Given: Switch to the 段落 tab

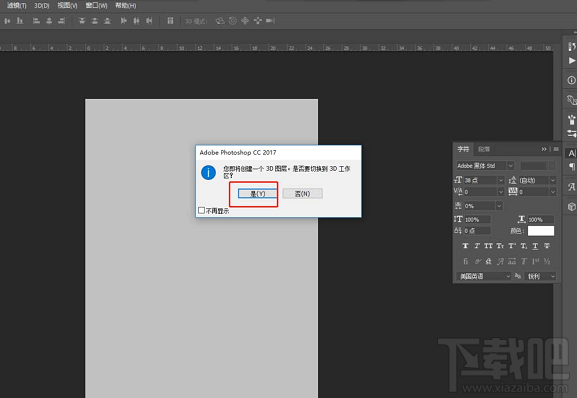Looking at the screenshot, I should pyautogui.click(x=484, y=149).
